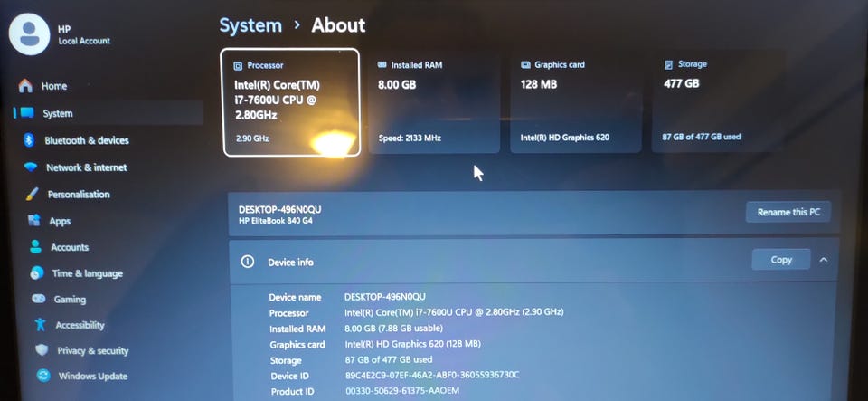Select the Storage summary card
This screenshot has width=868, height=401.
[x=718, y=100]
